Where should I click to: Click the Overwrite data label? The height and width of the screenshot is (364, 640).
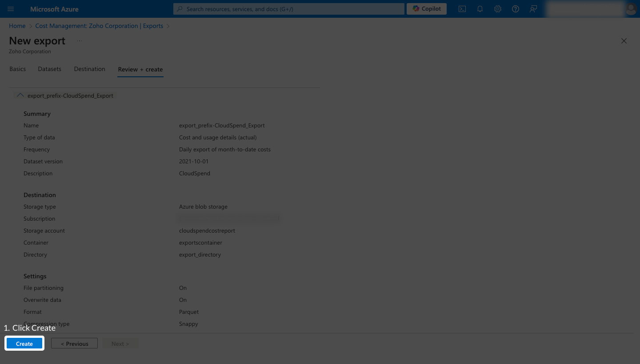[42, 300]
